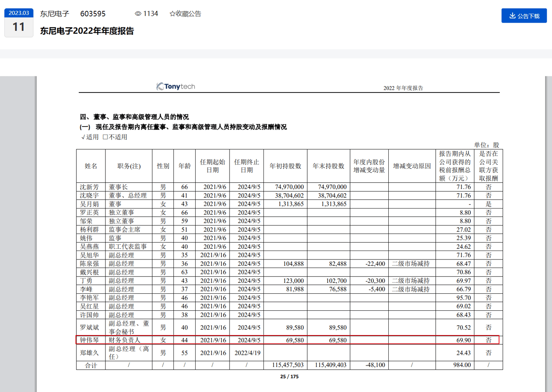The height and width of the screenshot is (392, 552).
Task: Click the 副总经理（离任） position cell
Action: pos(129,353)
